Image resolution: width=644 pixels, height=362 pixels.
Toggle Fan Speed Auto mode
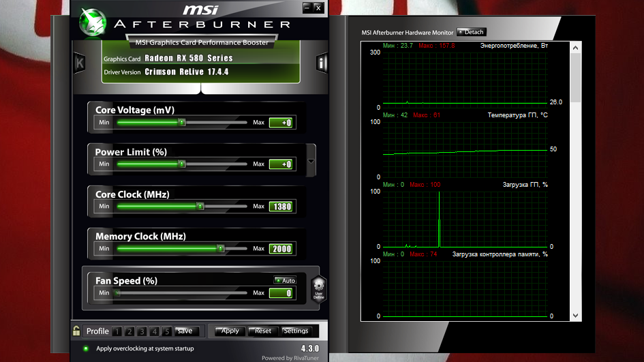pyautogui.click(x=286, y=281)
